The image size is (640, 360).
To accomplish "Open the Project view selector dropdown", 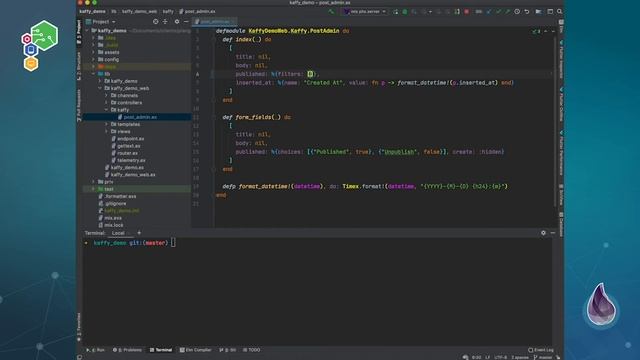I will [x=101, y=22].
